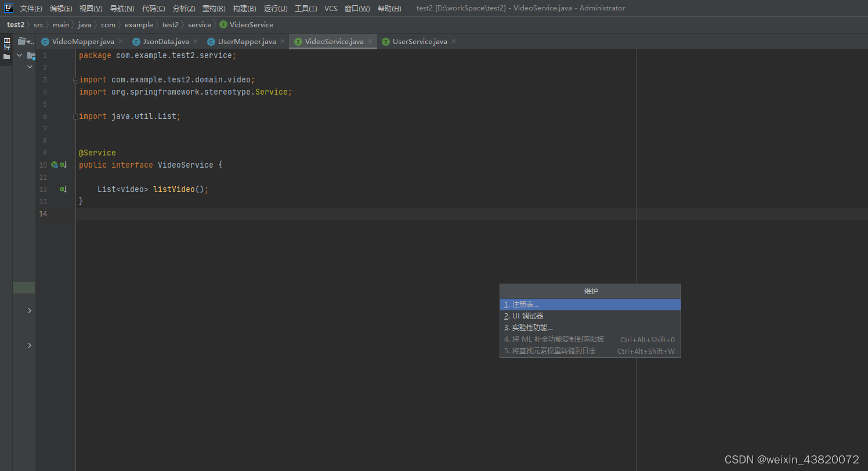Viewport: 868px width, 471px height.
Task: Select 3. 实验性功能... menu entry
Action: (x=590, y=328)
